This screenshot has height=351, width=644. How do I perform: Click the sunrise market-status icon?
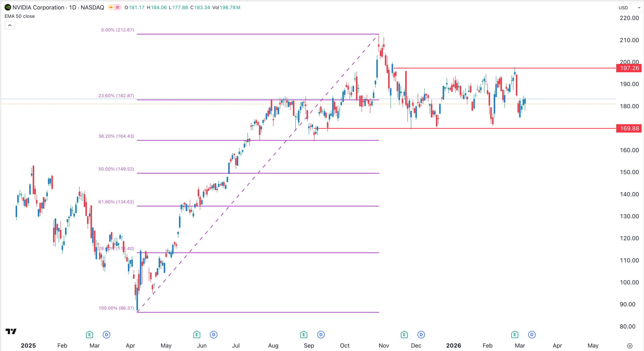click(x=111, y=7)
